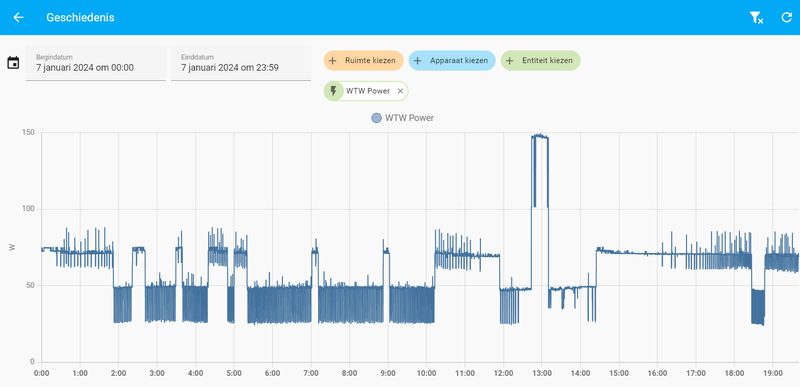The image size is (800, 387).
Task: Click the 100 y-axis label
Action: 28,209
